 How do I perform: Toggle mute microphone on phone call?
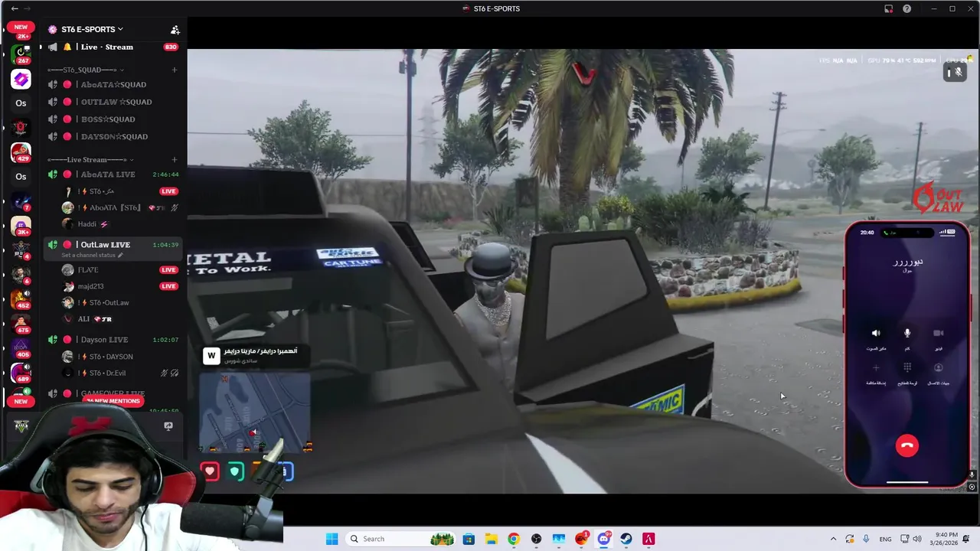[x=907, y=334]
